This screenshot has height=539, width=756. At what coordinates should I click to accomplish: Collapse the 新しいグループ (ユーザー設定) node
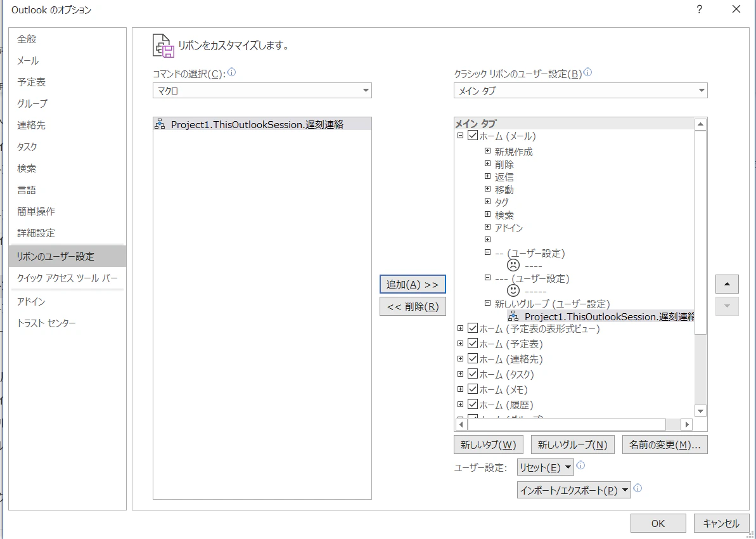click(x=487, y=303)
